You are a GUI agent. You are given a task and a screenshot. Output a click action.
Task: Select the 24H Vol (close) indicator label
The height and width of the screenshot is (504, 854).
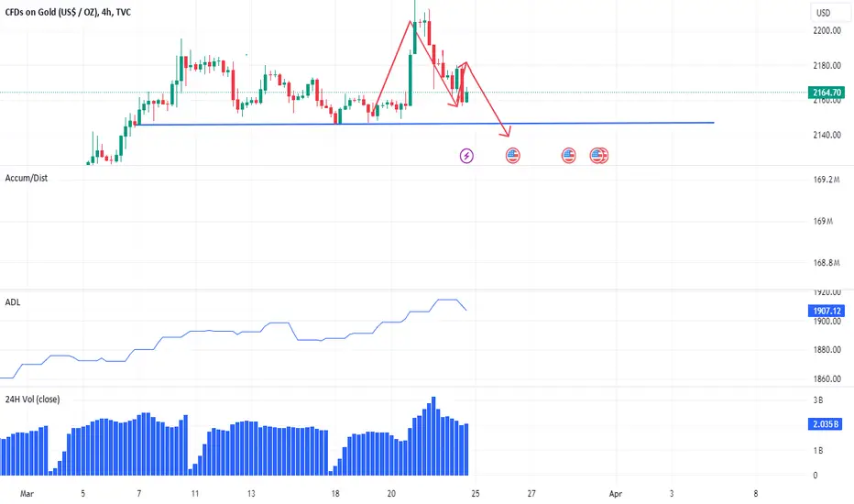[x=32, y=400]
